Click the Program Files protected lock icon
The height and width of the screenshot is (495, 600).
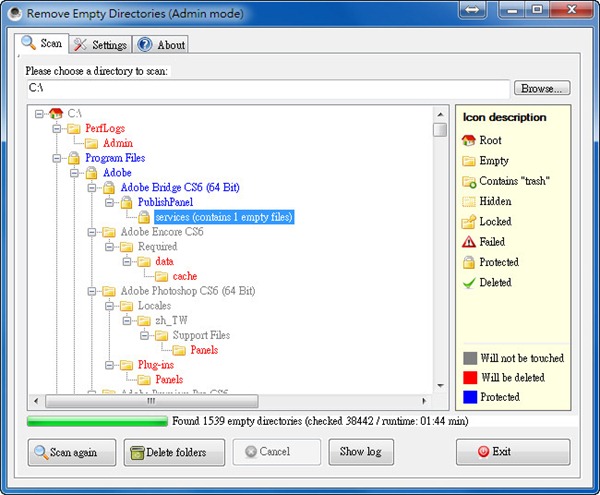pos(73,157)
